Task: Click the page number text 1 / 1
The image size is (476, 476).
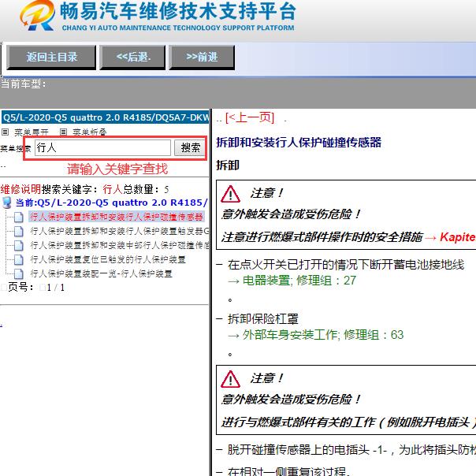Action: (x=56, y=287)
